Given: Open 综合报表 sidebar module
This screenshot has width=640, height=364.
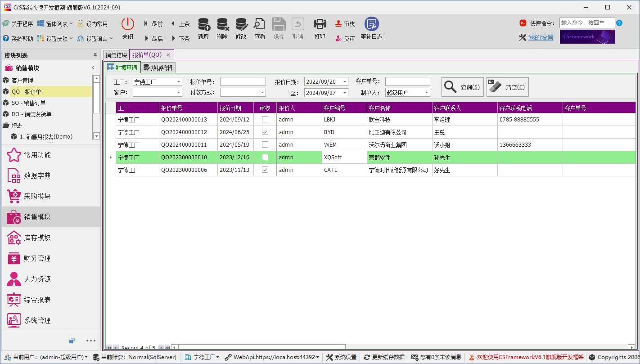Looking at the screenshot, I should 51,300.
